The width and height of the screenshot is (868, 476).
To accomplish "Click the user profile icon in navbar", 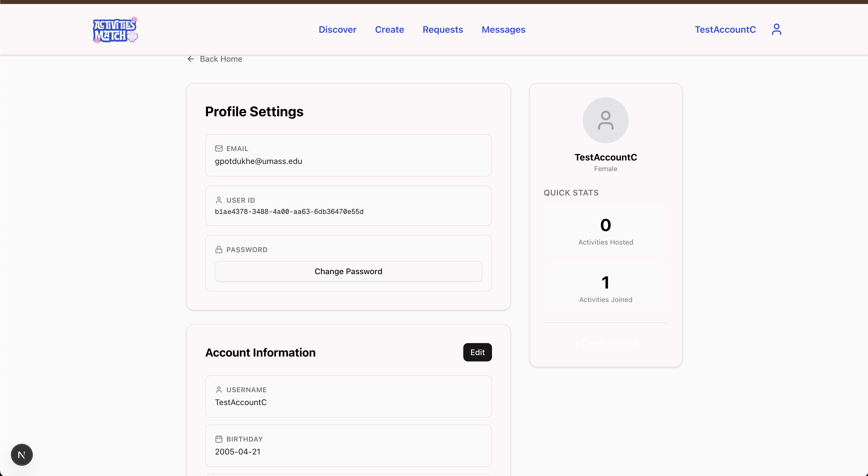I will coord(776,29).
